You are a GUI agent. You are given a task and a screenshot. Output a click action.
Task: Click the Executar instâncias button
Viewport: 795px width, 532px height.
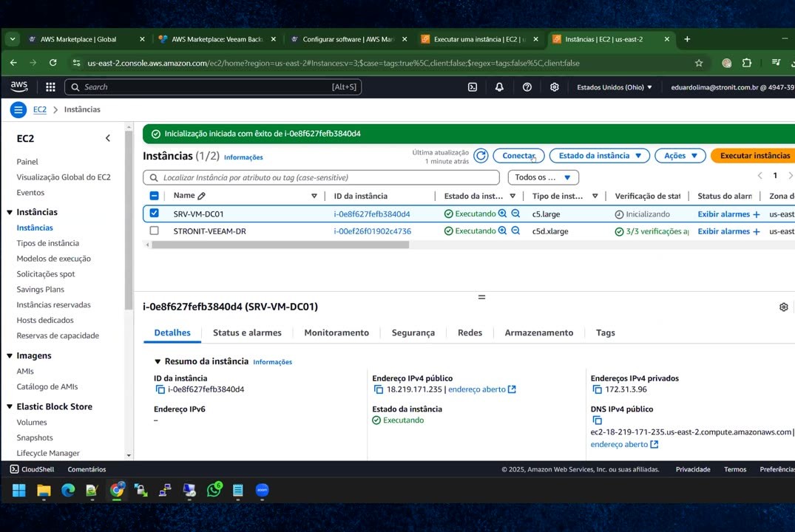[x=755, y=156]
